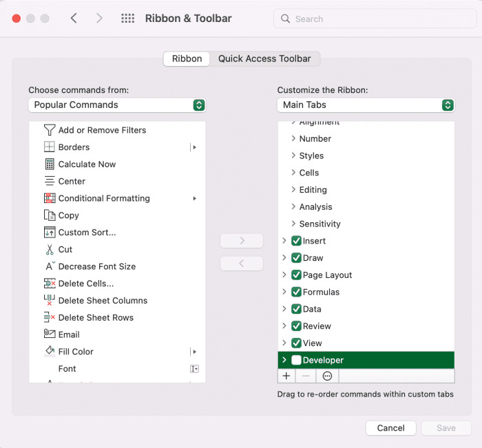This screenshot has height=448, width=482.
Task: Go back with the left arrow
Action: [74, 18]
